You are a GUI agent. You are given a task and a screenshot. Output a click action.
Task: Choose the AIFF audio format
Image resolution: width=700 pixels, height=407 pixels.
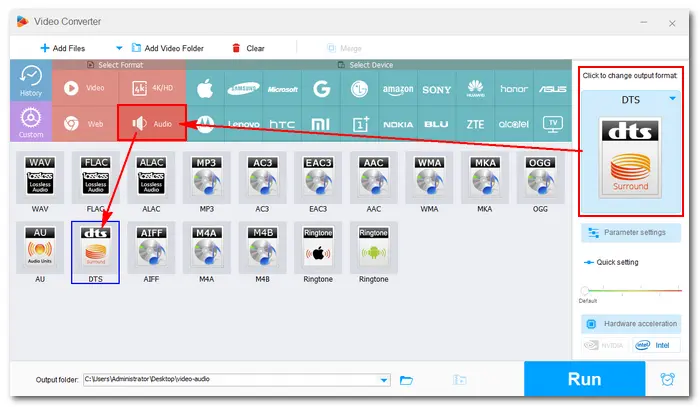(151, 248)
